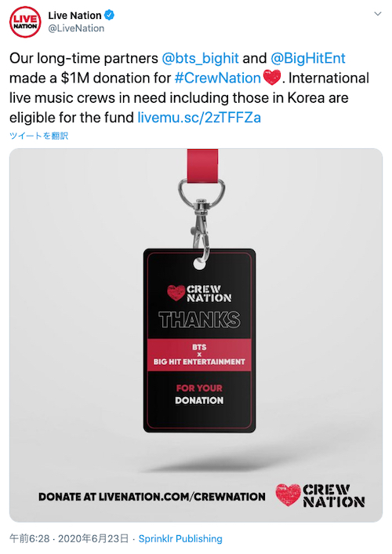Screen dimensions: 392x554
Task: Click the red BTS x Big Hit Entertainment band
Action: (x=199, y=355)
